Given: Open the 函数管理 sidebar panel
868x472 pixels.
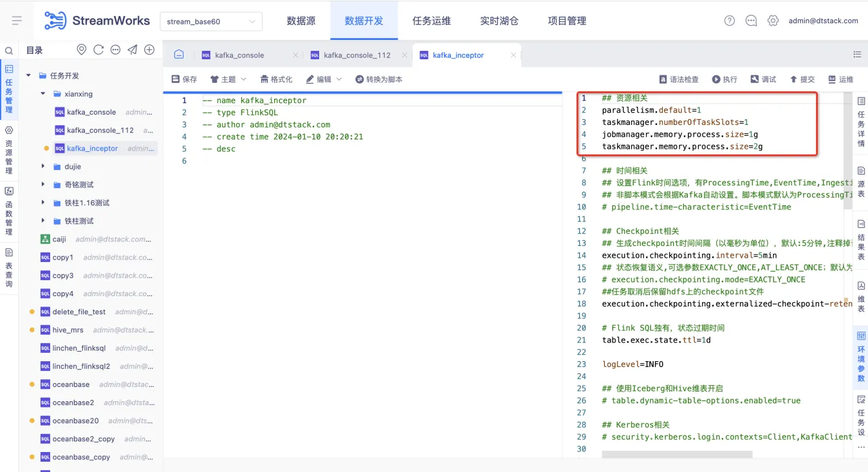Looking at the screenshot, I should coord(9,212).
